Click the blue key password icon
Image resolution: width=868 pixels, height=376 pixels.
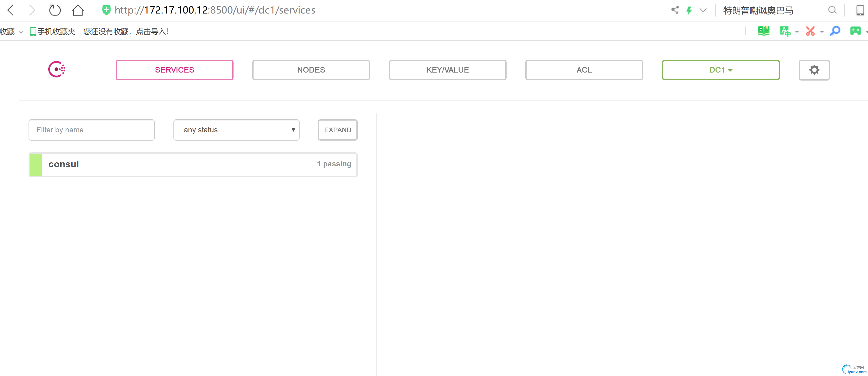point(835,31)
